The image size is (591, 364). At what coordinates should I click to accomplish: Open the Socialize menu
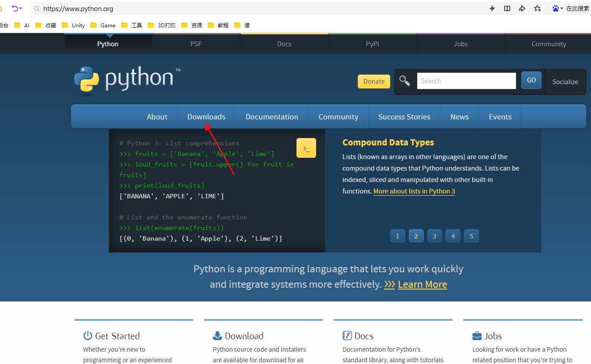[565, 82]
